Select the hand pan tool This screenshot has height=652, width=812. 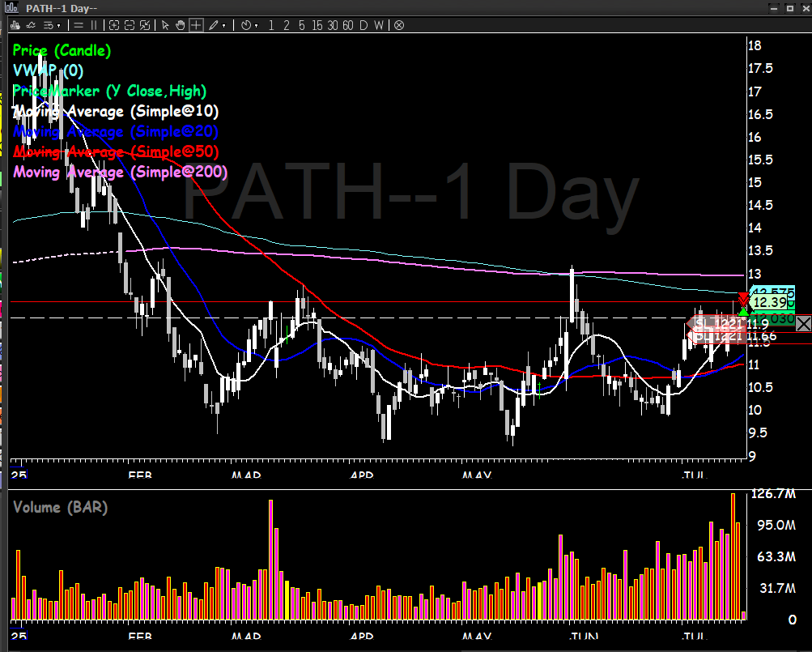[x=181, y=25]
